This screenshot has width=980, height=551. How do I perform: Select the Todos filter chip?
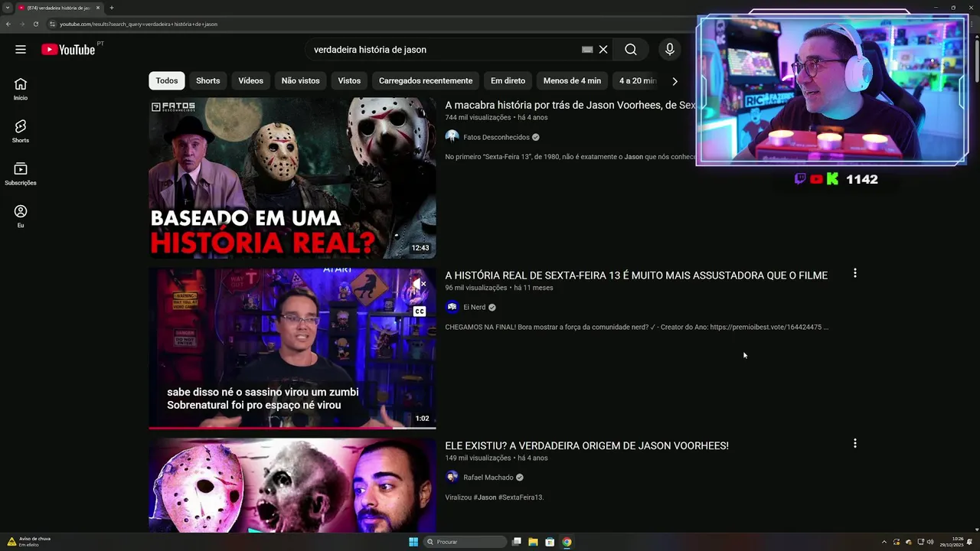[167, 80]
